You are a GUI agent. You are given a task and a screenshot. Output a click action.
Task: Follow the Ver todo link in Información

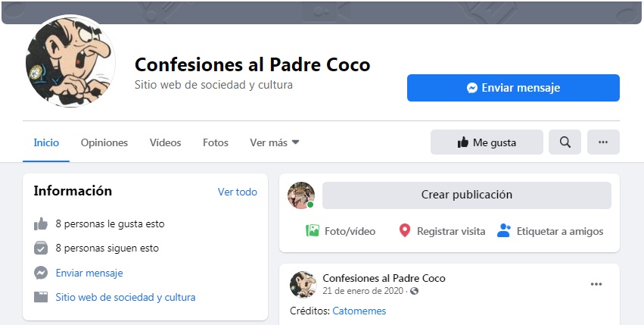point(238,192)
